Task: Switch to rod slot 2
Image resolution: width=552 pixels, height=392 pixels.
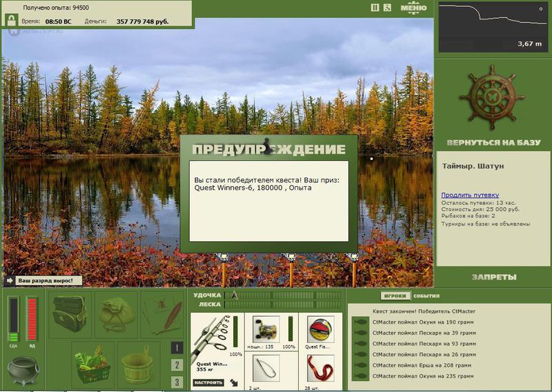Action: [x=177, y=365]
